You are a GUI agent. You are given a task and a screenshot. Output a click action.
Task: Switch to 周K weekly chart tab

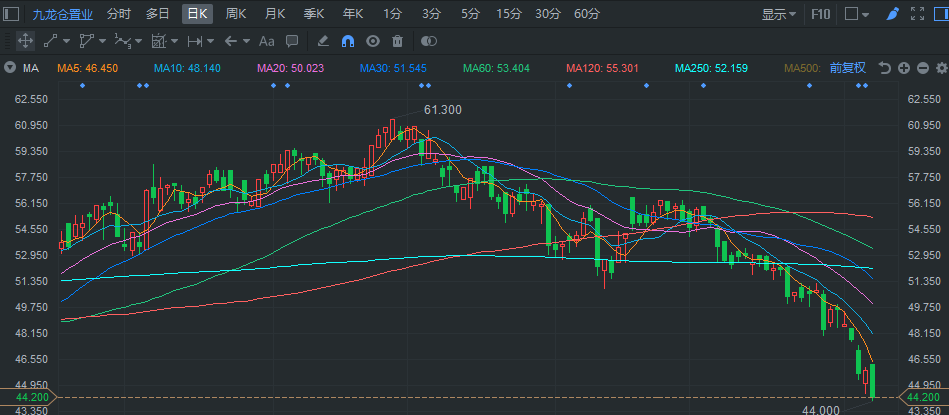point(236,14)
